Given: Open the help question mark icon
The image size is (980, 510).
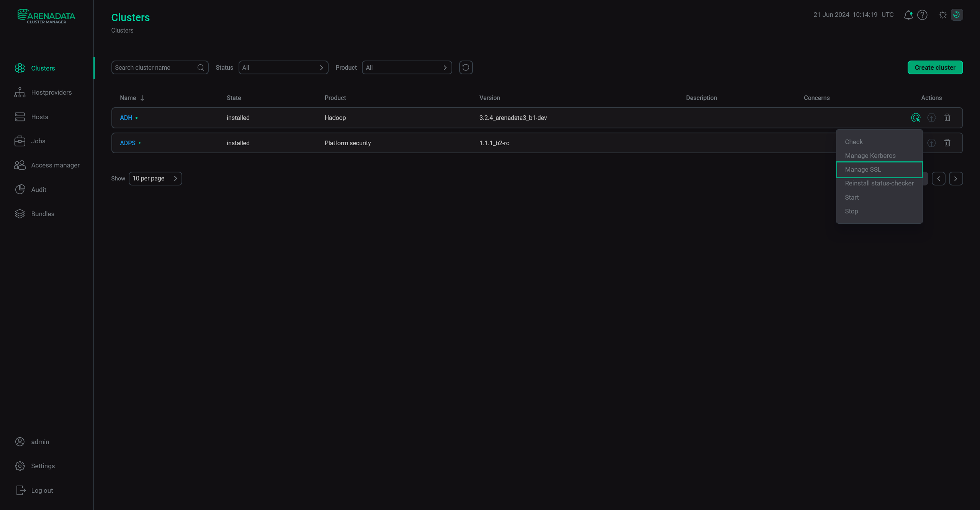Looking at the screenshot, I should 922,15.
